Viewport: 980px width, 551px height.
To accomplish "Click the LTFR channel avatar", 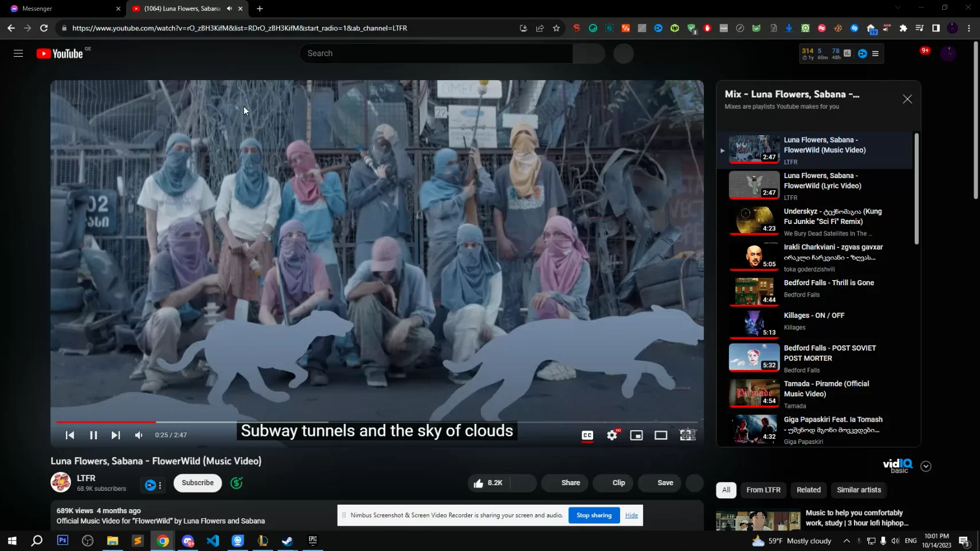I will pyautogui.click(x=60, y=482).
